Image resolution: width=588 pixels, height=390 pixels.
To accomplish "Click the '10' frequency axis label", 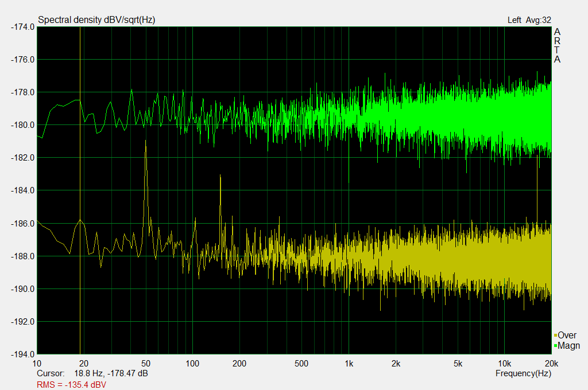I will [x=37, y=364].
